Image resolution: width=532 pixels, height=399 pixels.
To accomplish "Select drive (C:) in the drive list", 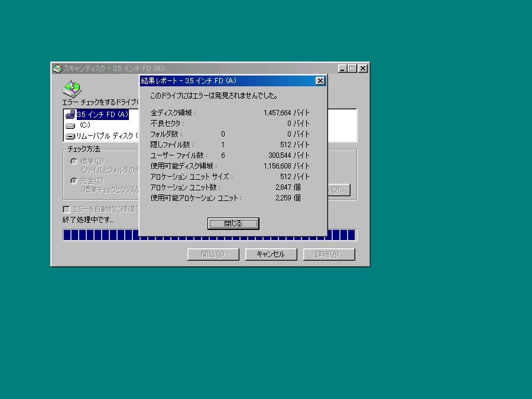I will point(86,125).
